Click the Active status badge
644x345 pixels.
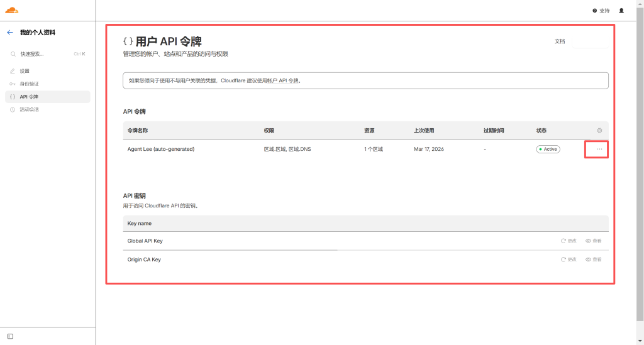click(548, 150)
